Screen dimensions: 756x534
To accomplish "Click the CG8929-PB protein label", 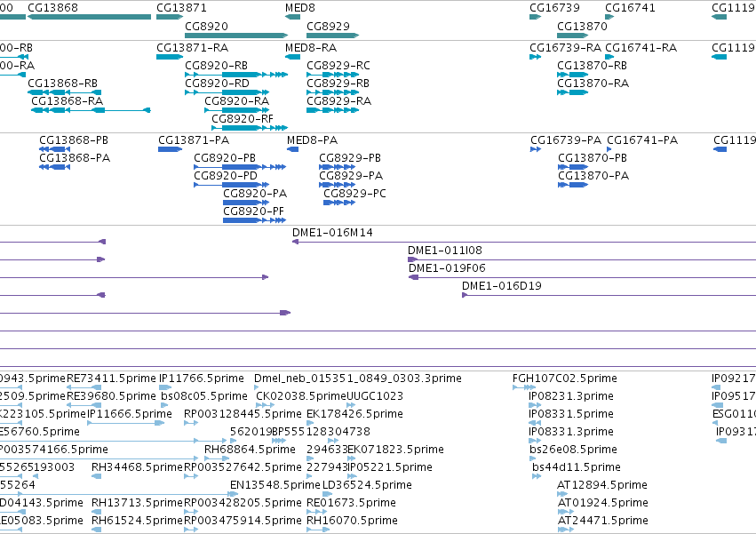I will [350, 158].
